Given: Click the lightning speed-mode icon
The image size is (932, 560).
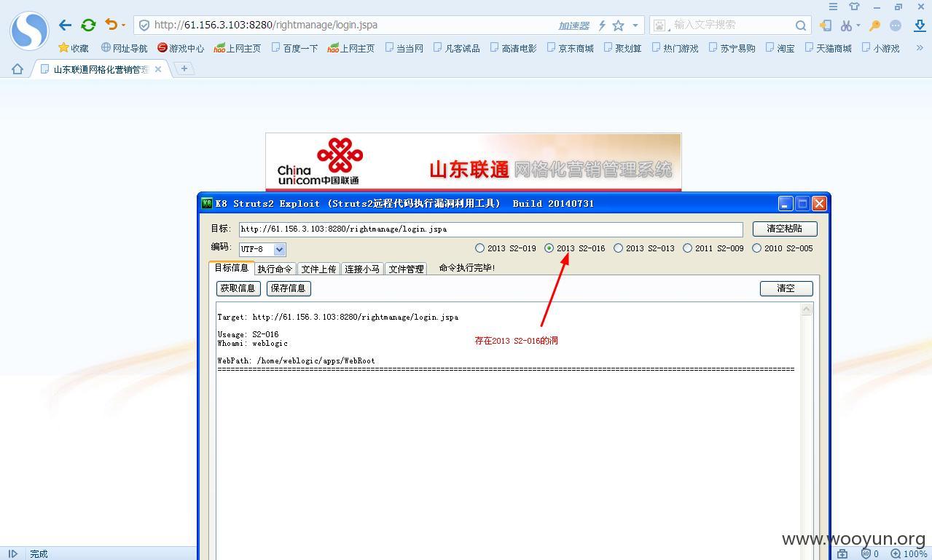Looking at the screenshot, I should click(602, 25).
